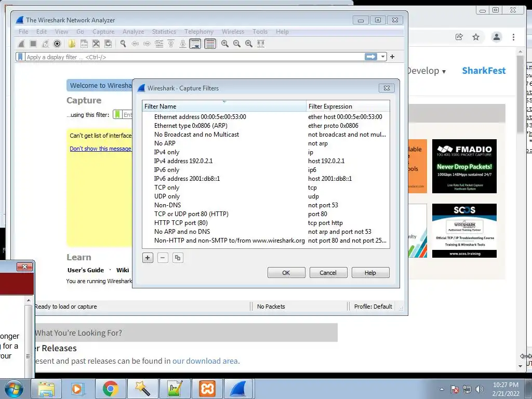Screen dimensions: 532x399
Task: Zoom in main window text icon
Action: point(224,44)
